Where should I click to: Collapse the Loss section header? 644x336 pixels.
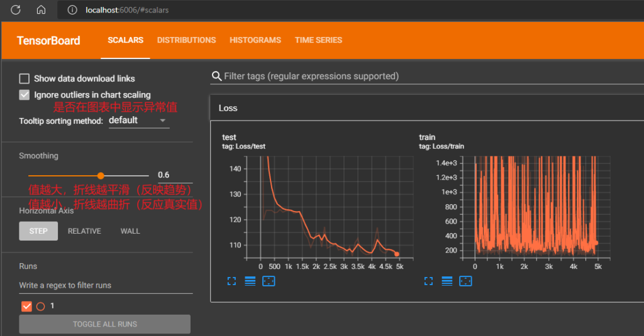click(x=427, y=108)
